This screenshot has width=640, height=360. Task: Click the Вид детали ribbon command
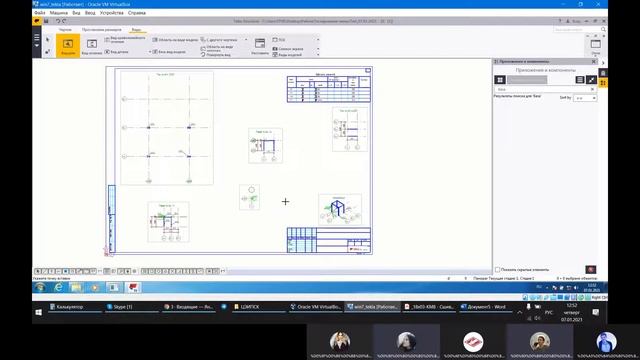(x=117, y=52)
